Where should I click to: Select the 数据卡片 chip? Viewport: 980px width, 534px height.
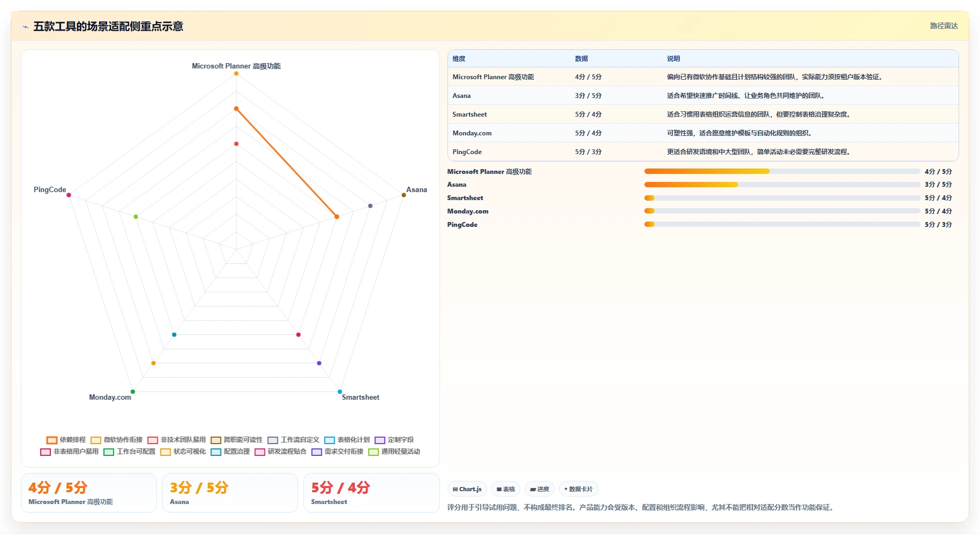click(x=578, y=489)
